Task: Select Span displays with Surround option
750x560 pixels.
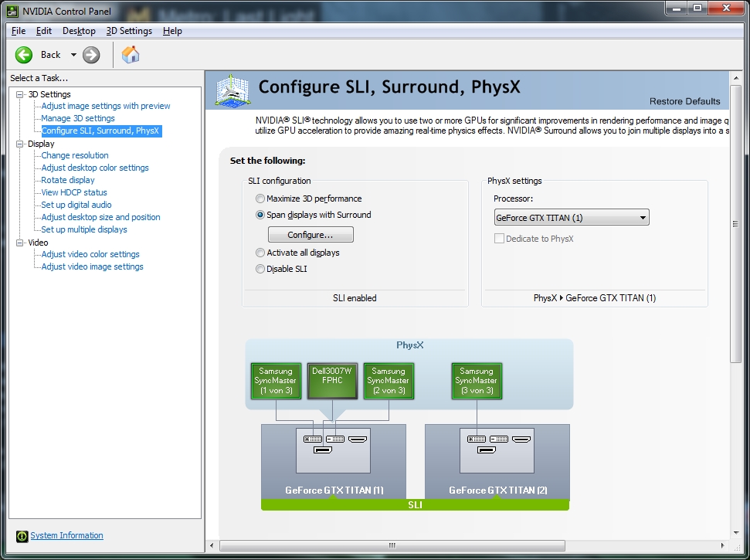Action: (260, 215)
